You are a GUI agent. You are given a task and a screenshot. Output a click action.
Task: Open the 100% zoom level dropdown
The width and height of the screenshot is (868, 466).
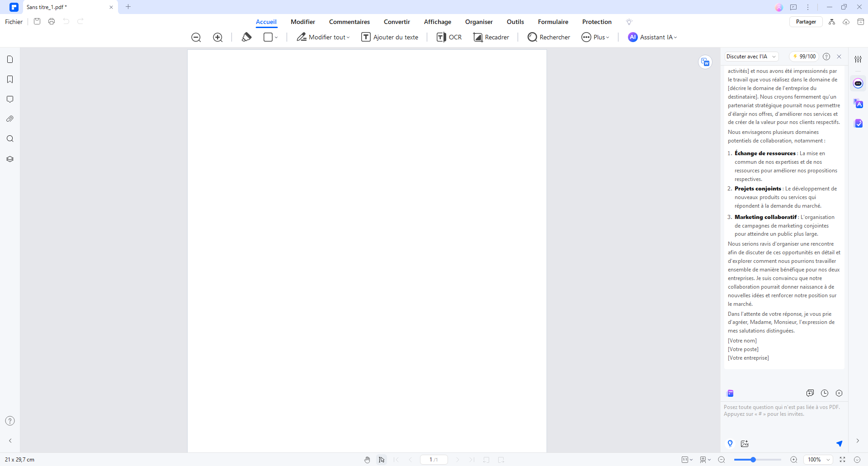pos(819,460)
